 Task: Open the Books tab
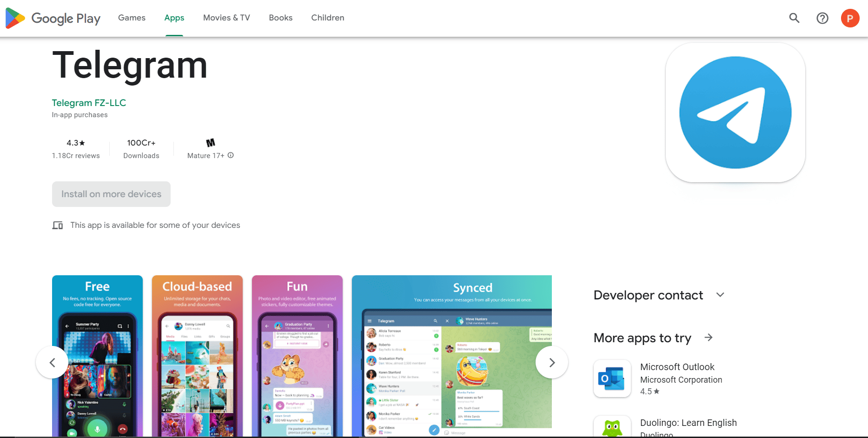[x=281, y=18]
